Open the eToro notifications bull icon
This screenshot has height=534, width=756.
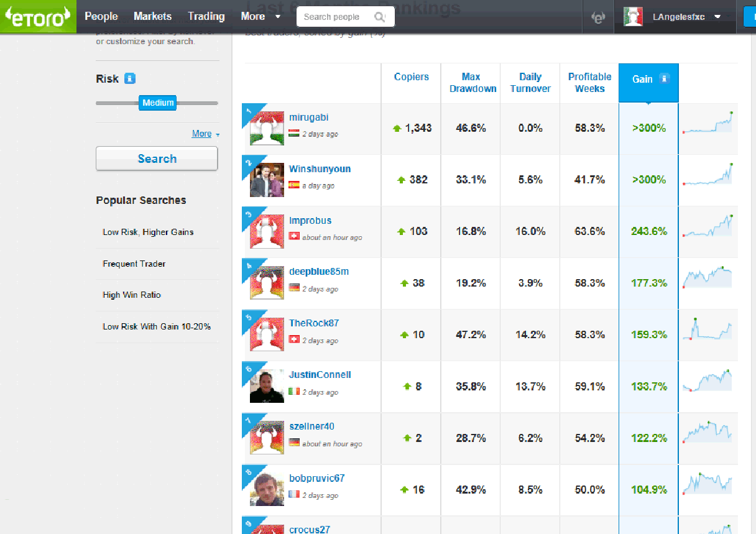pos(597,17)
